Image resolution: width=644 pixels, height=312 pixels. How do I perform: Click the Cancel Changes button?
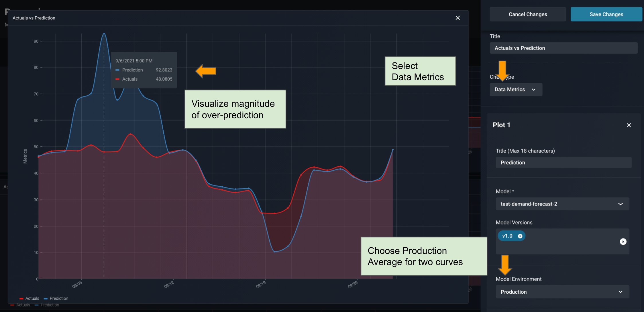tap(527, 14)
